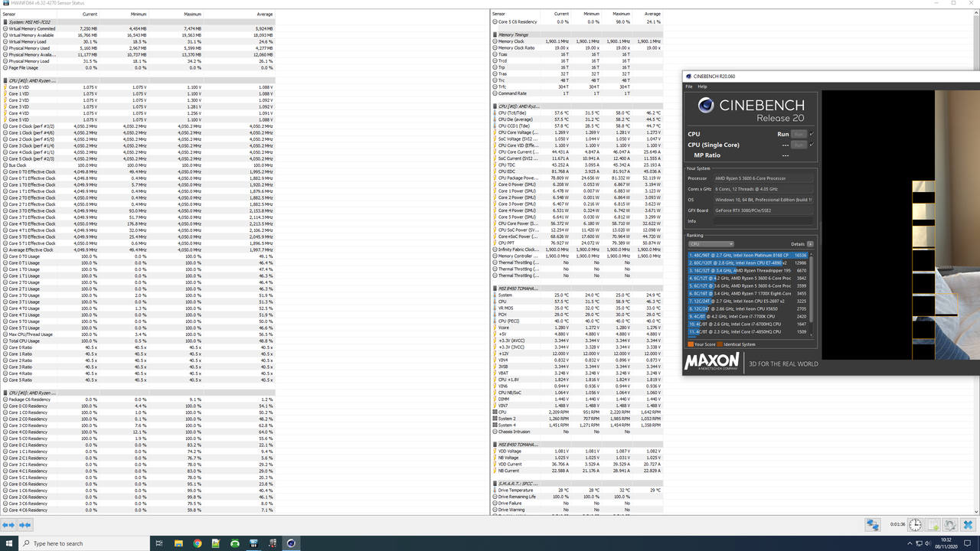
Task: Click the System: MSI MS-7C02 group icon
Action: (x=5, y=22)
